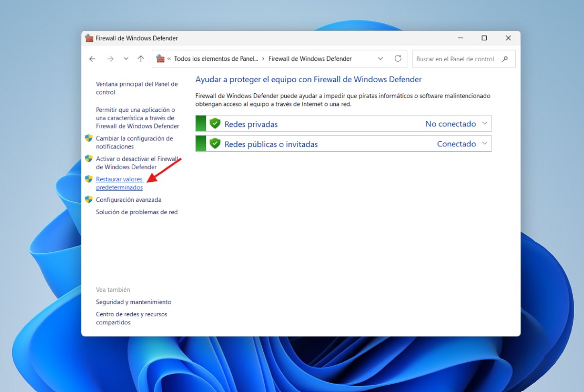584x392 pixels.
Task: Click the Redes públicas o invitadas heading
Action: pyautogui.click(x=271, y=144)
